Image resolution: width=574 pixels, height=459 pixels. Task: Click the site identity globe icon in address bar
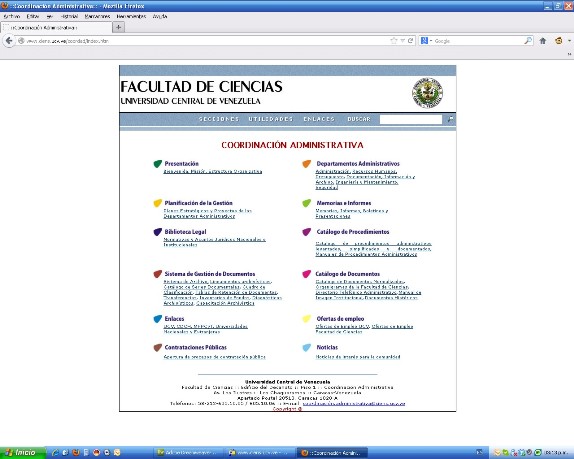click(21, 41)
